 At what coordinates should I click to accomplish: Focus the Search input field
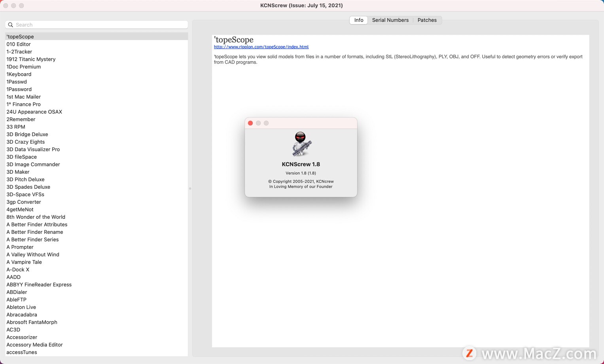pyautogui.click(x=97, y=25)
